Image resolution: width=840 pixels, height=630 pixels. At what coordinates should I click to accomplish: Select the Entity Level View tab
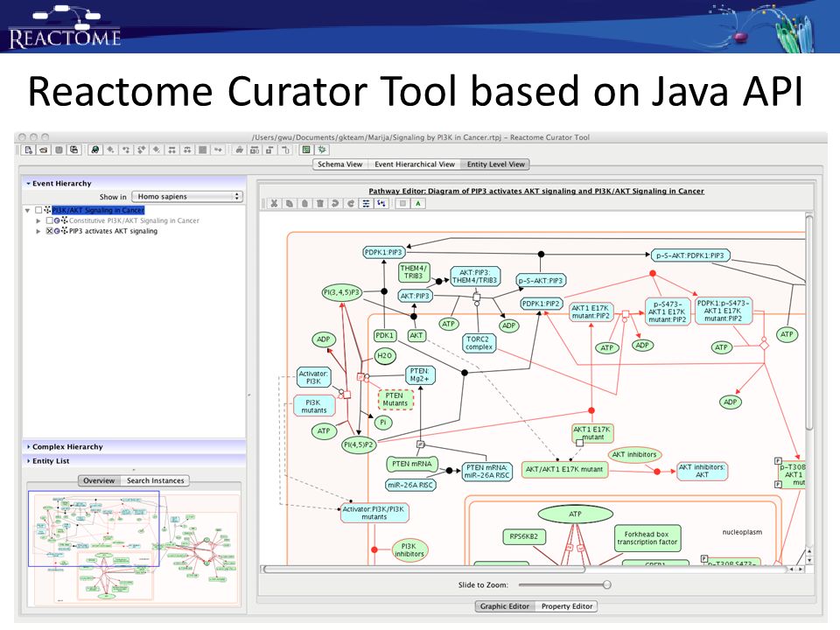coord(495,164)
